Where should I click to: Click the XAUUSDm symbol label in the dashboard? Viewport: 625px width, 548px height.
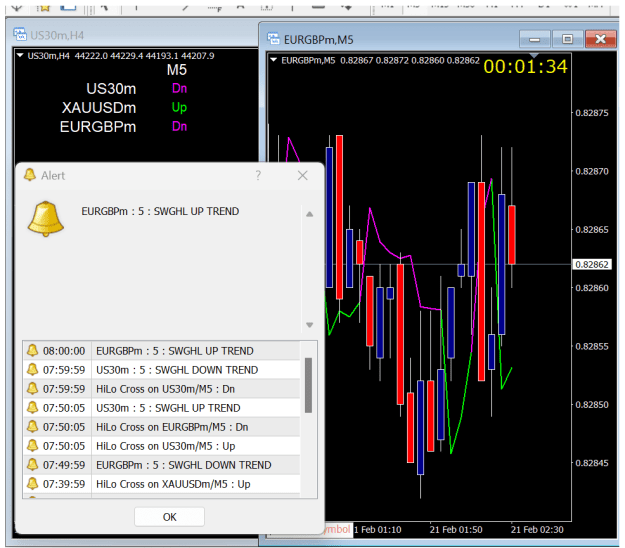click(99, 108)
